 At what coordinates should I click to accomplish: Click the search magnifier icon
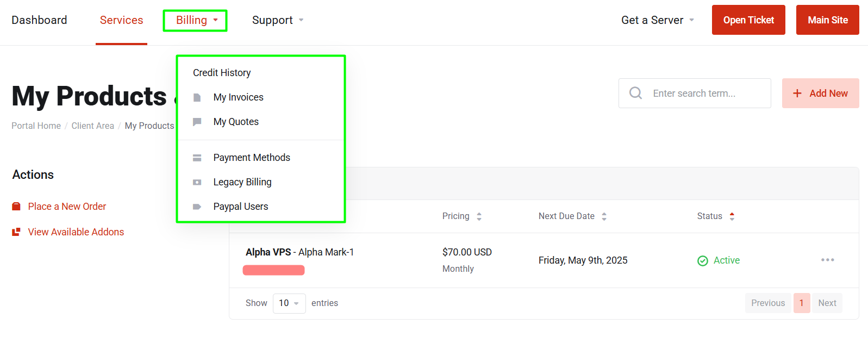tap(635, 93)
